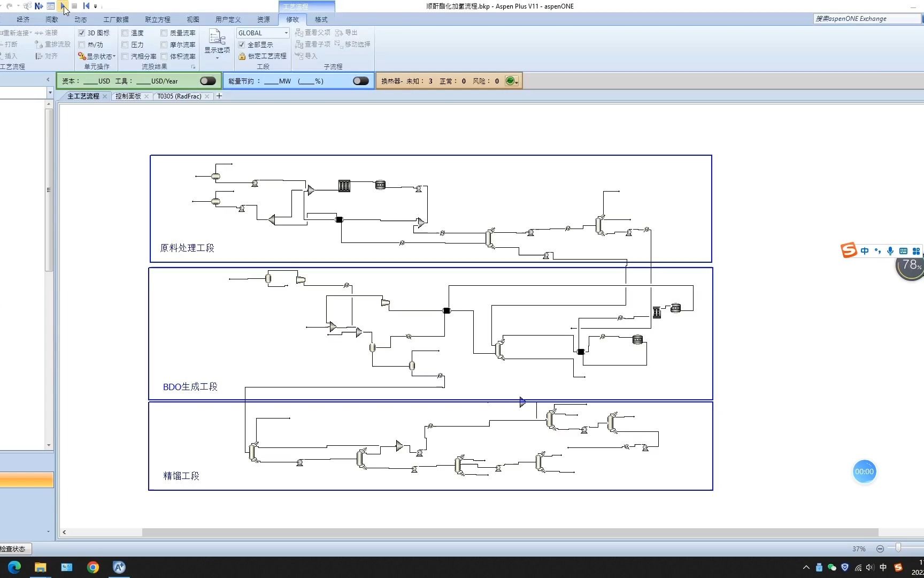The width and height of the screenshot is (924, 578).
Task: Open the GLOBAL section combo box
Action: [263, 33]
